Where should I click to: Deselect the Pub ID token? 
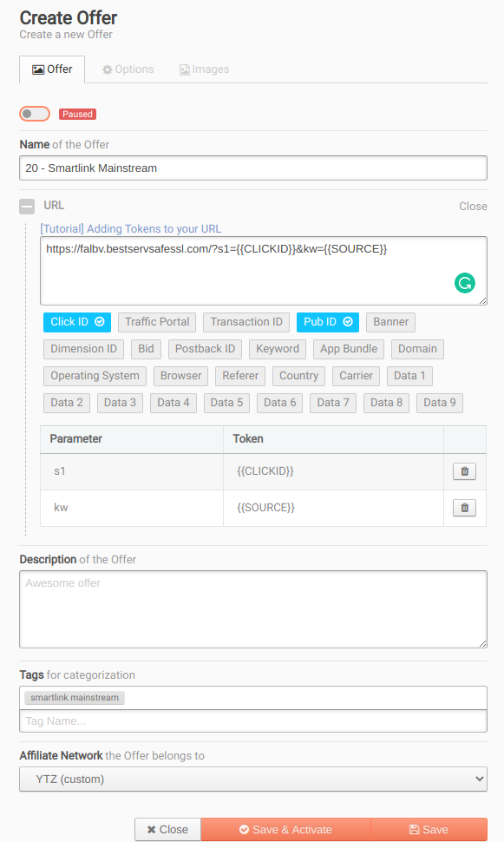[x=327, y=322]
